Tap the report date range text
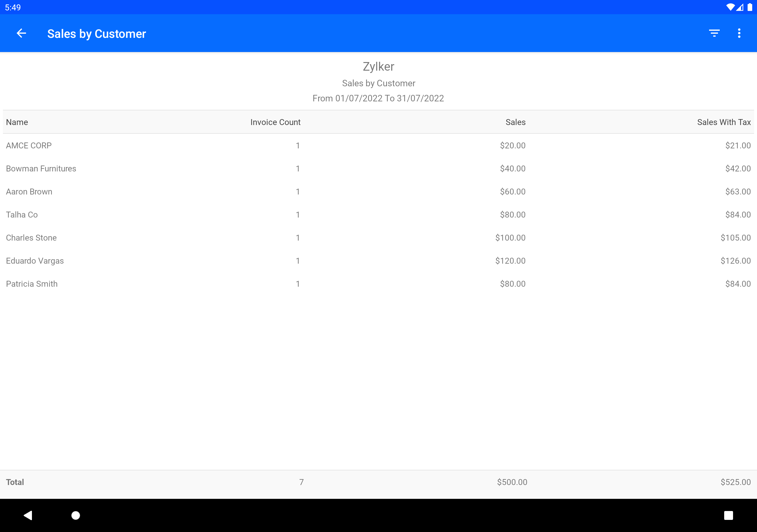The height and width of the screenshot is (532, 757). point(378,98)
